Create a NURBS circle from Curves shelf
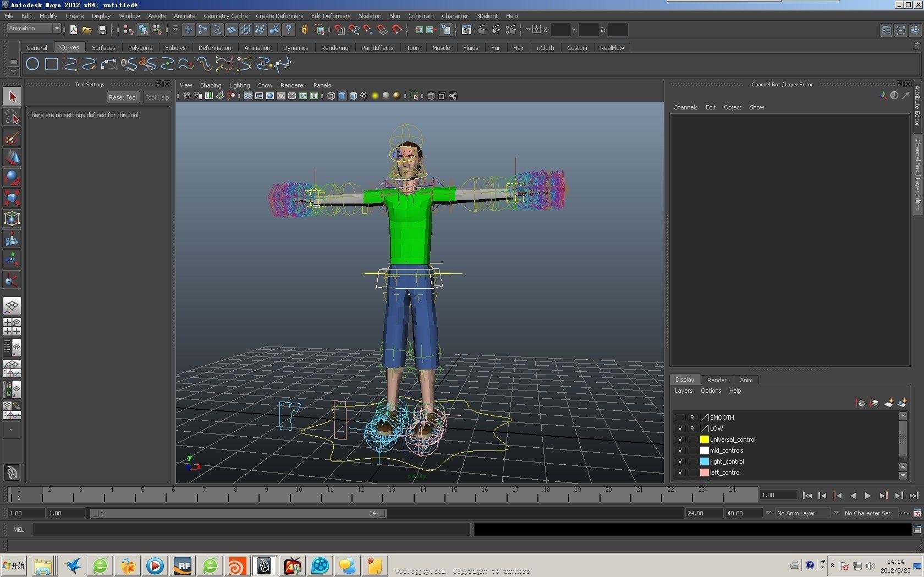This screenshot has height=577, width=924. (x=32, y=64)
